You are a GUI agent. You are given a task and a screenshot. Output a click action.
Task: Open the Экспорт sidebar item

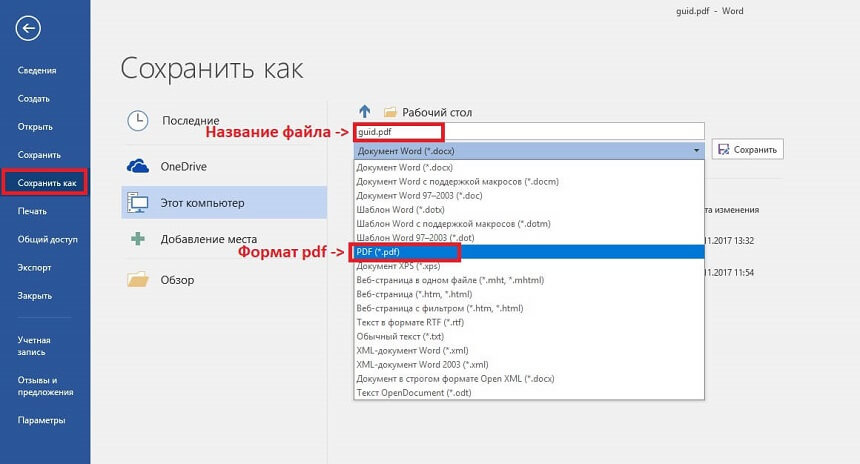(x=35, y=268)
